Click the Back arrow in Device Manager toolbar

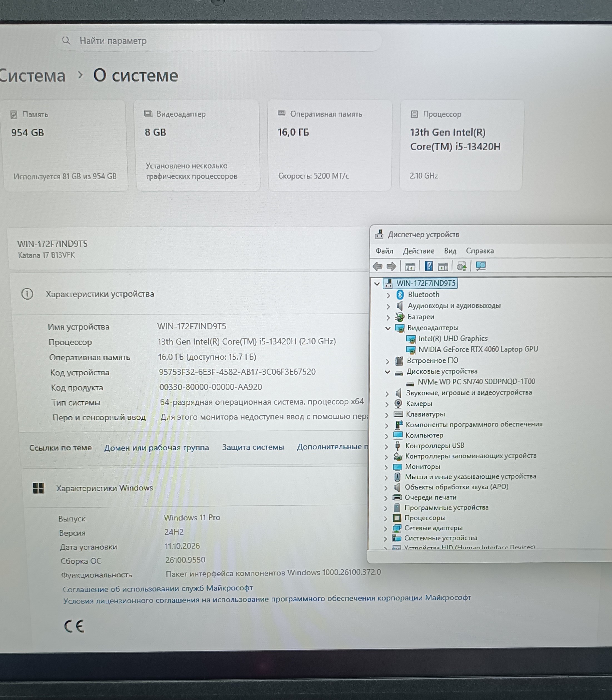pyautogui.click(x=378, y=266)
